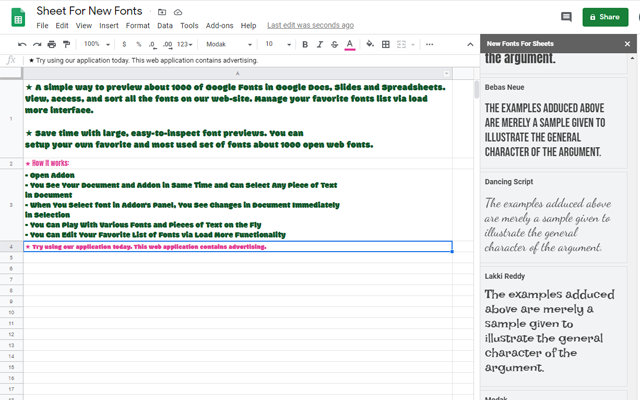
Task: Open the Format menu
Action: (x=138, y=26)
